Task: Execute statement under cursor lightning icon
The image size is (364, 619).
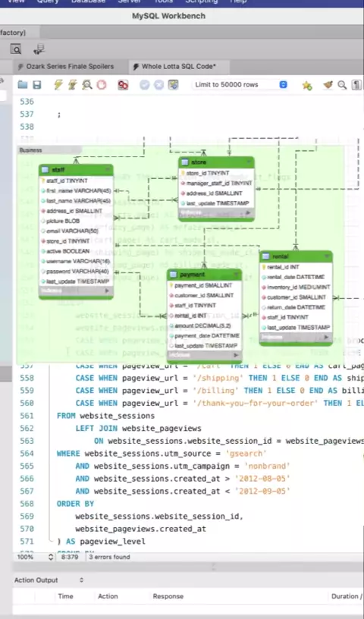Action: pyautogui.click(x=72, y=84)
